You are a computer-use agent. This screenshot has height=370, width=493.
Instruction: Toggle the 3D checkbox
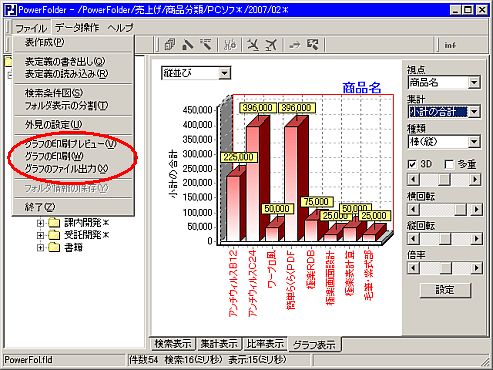[412, 164]
